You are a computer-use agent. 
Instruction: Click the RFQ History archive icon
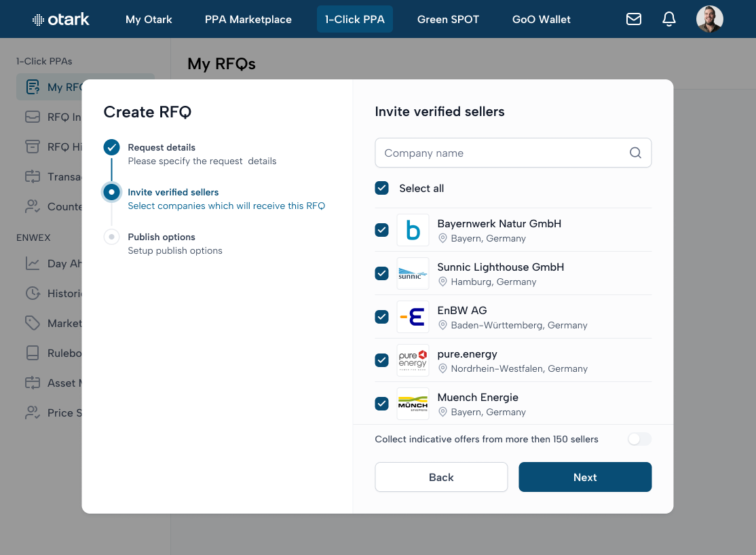coord(32,147)
